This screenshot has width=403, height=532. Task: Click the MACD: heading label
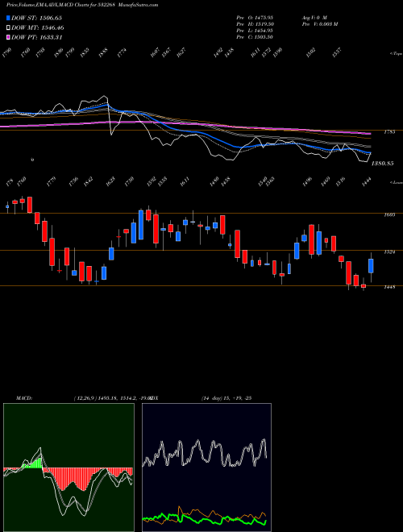tap(23, 398)
